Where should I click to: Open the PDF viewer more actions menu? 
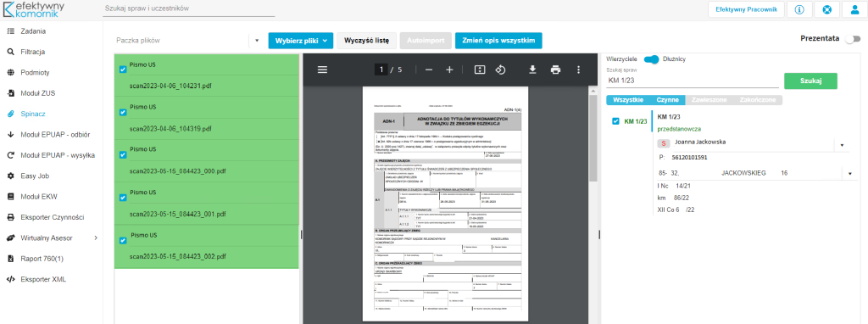tap(578, 70)
